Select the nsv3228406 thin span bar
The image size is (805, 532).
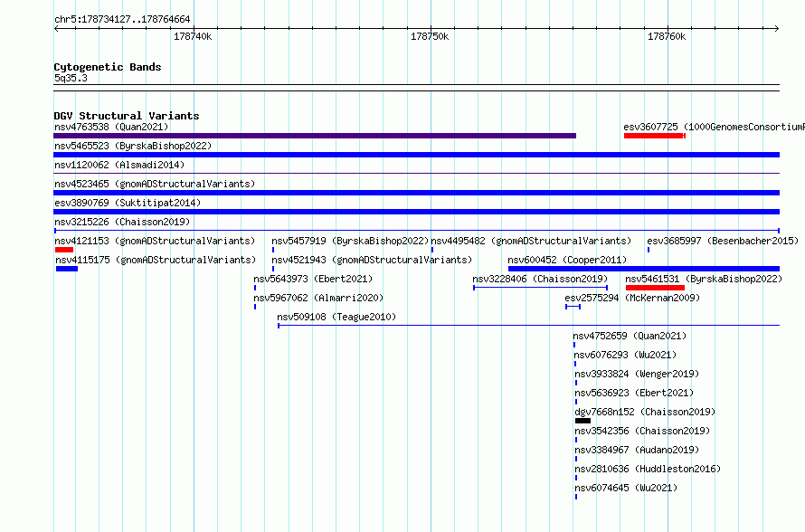point(541,288)
